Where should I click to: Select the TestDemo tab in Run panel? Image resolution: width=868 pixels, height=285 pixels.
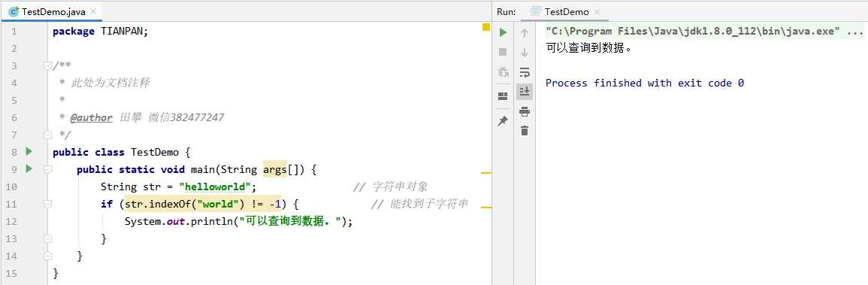565,11
